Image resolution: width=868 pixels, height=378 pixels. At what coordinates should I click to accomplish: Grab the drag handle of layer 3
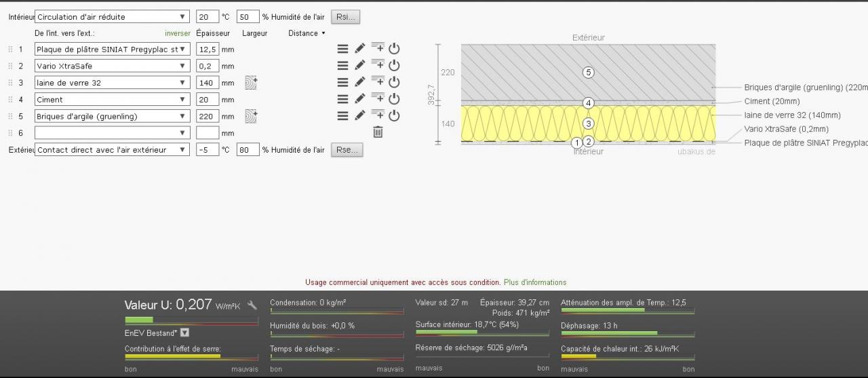pyautogui.click(x=10, y=83)
